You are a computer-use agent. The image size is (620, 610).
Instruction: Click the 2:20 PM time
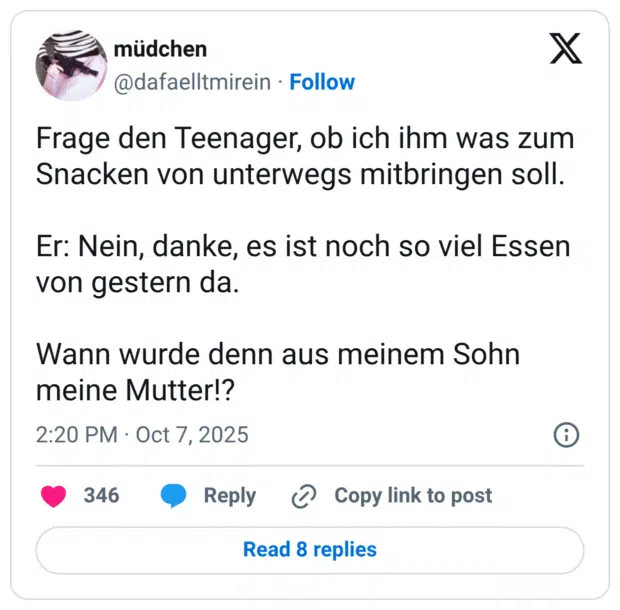(x=74, y=435)
